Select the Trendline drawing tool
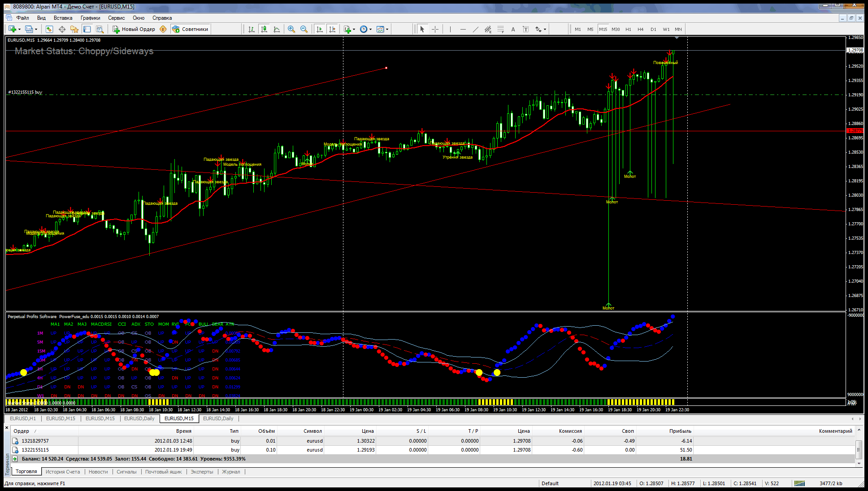Viewport: 868px width, 491px height. [x=475, y=29]
